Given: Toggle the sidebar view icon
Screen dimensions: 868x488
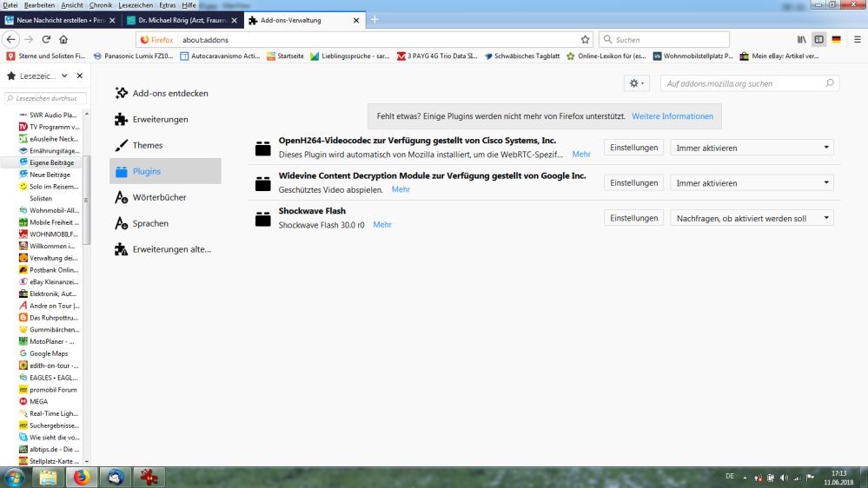Looking at the screenshot, I should 819,40.
